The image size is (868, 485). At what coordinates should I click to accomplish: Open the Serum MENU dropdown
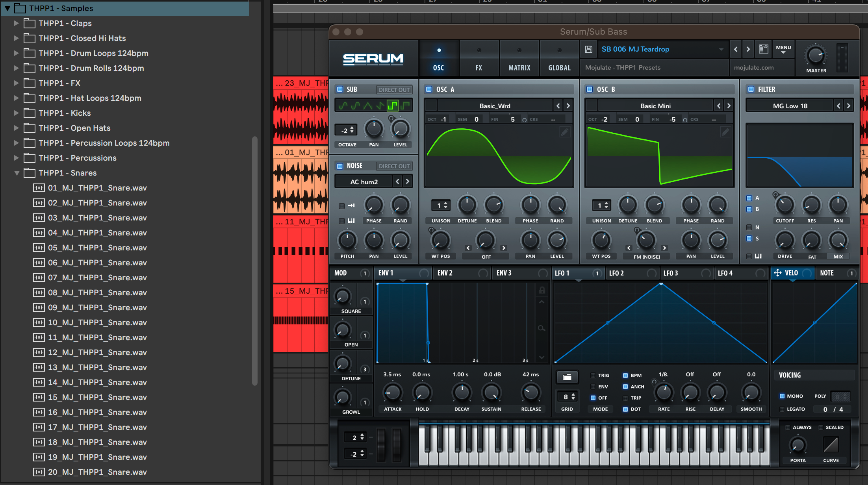783,49
